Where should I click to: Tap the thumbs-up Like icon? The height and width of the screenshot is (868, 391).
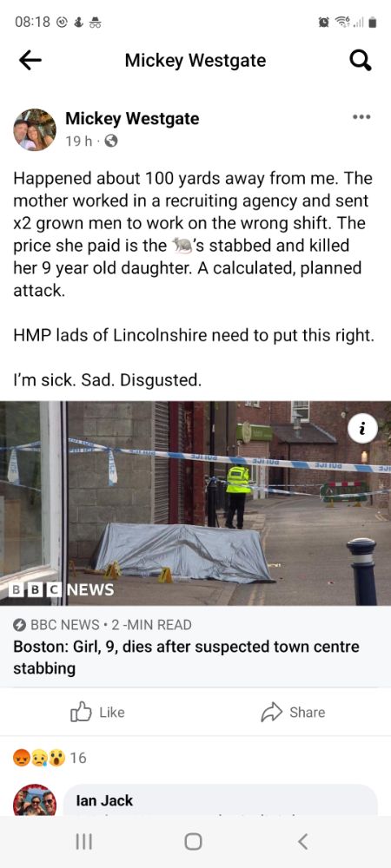80,712
